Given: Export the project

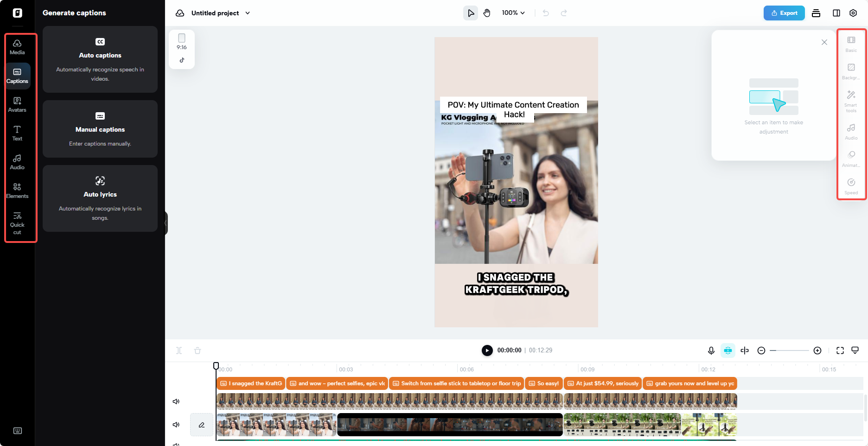Looking at the screenshot, I should point(784,13).
